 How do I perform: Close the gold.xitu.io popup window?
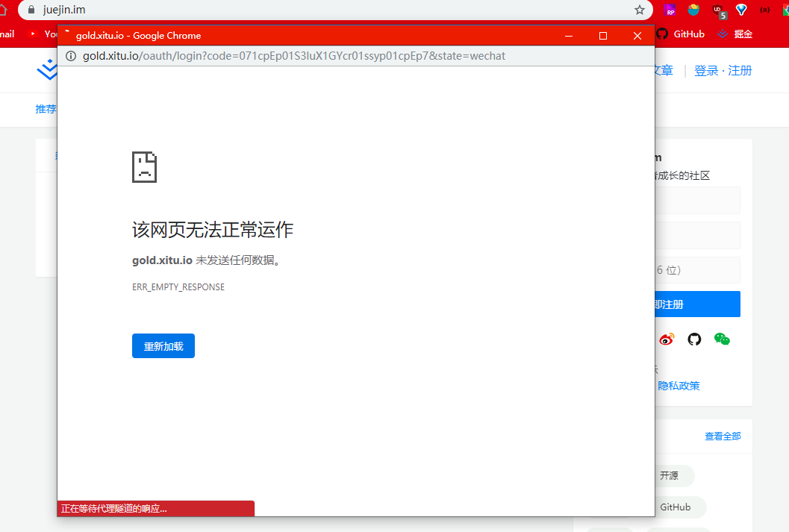[x=637, y=36]
